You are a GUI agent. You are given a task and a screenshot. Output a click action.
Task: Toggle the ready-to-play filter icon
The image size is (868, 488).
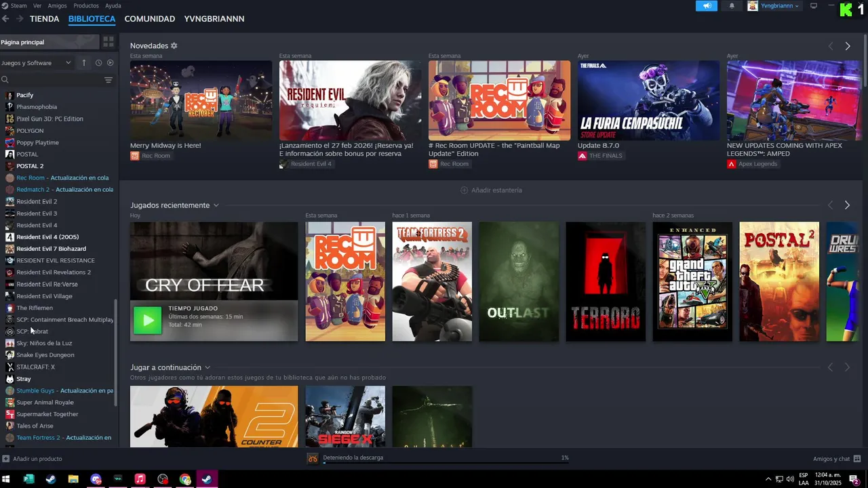[x=111, y=62]
